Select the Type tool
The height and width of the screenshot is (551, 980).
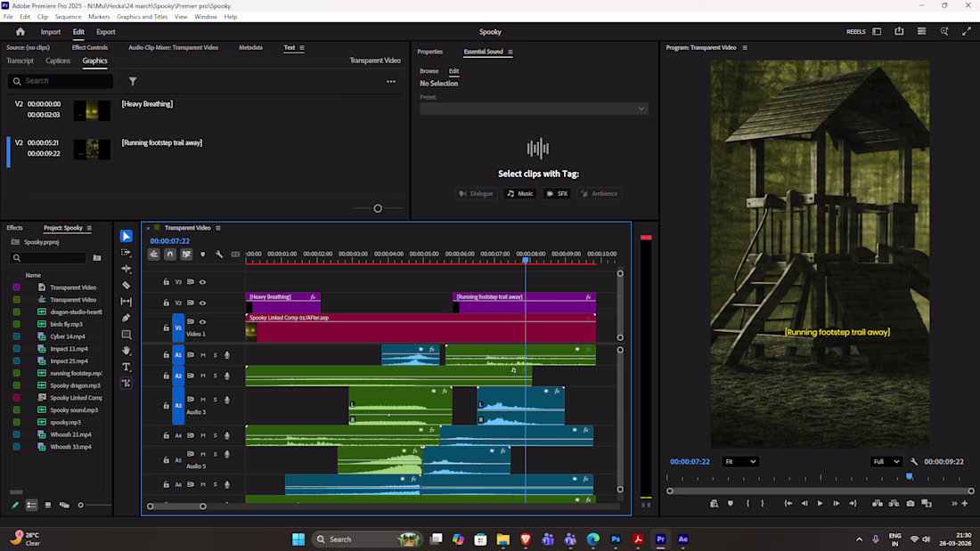pyautogui.click(x=127, y=367)
